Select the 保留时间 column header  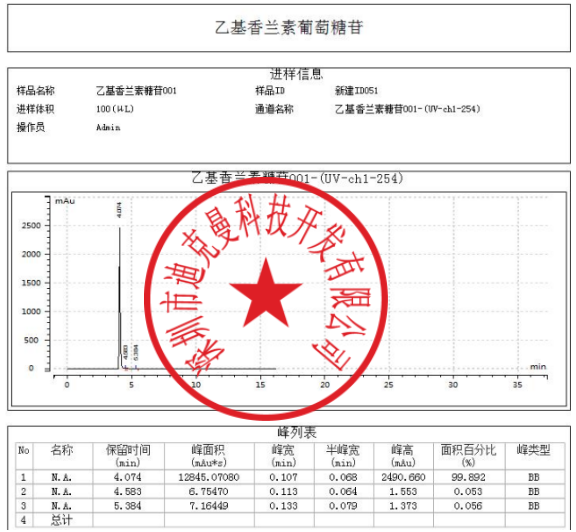[x=128, y=456]
